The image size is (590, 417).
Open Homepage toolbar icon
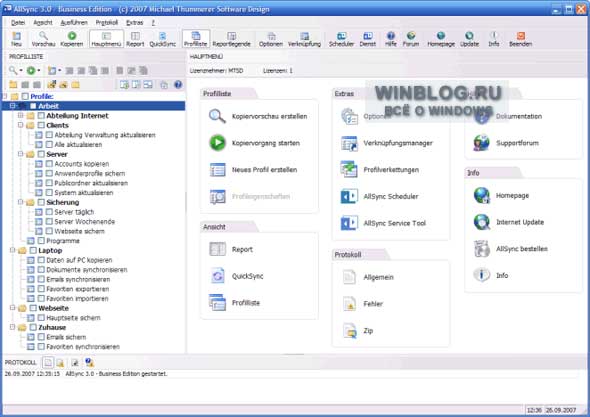coord(441,39)
